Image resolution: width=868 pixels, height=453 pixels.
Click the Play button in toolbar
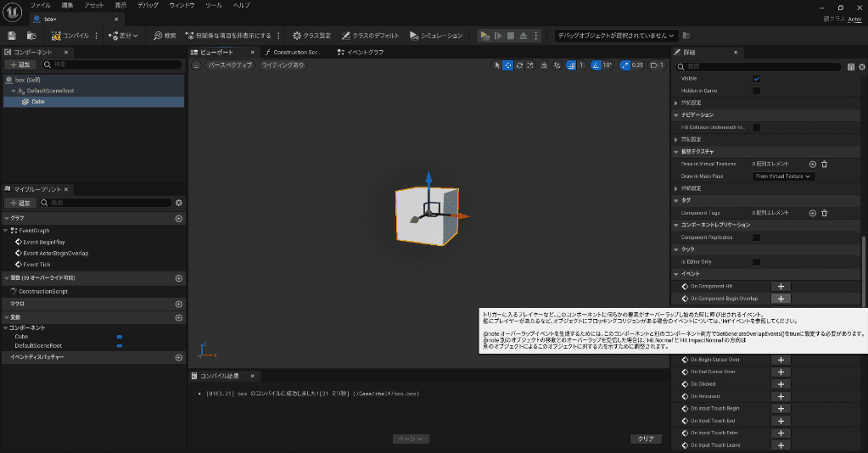485,36
